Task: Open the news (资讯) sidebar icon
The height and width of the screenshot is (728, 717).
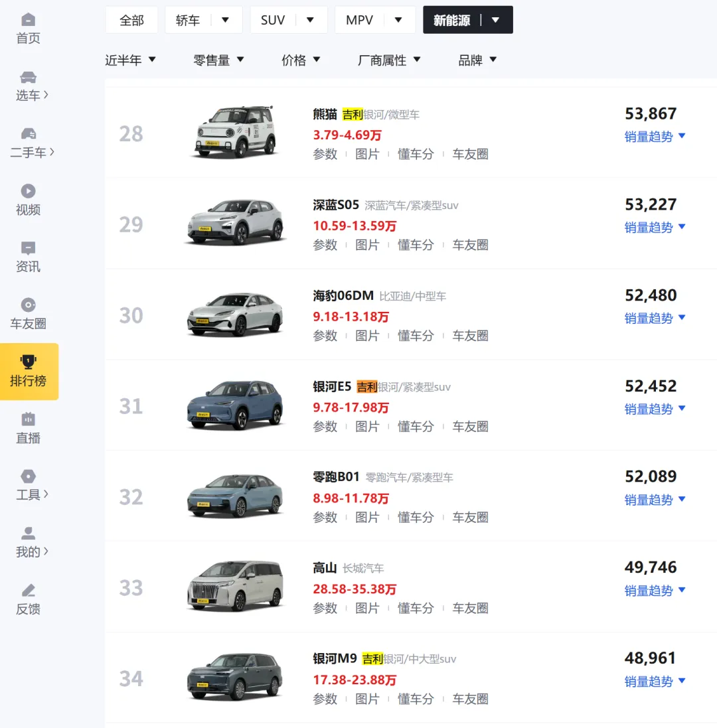Action: (x=28, y=248)
